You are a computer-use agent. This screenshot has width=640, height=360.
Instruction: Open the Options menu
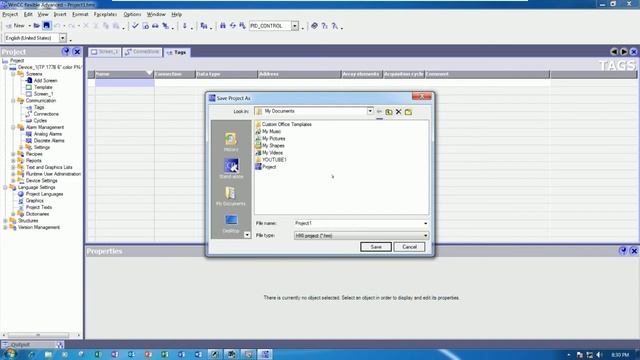point(132,14)
